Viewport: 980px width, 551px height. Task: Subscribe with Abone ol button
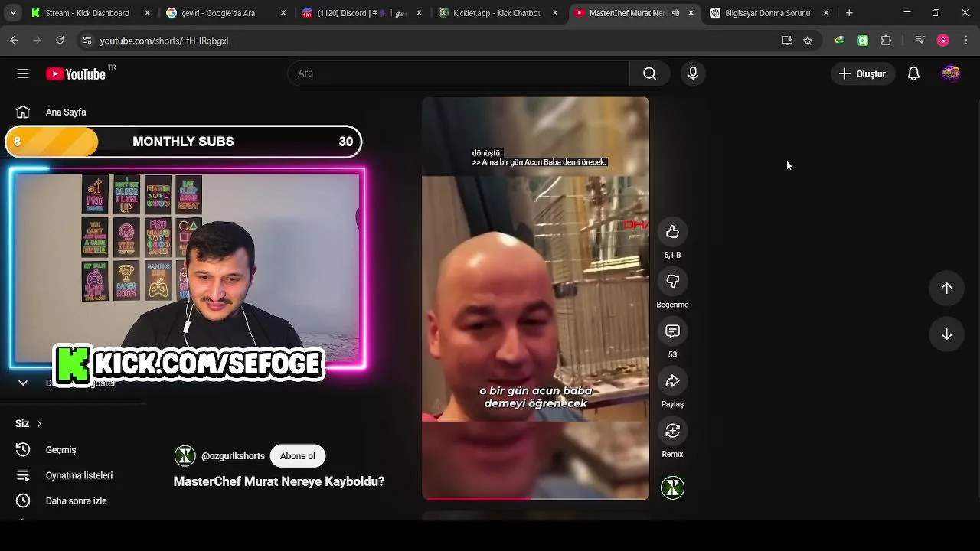297,456
